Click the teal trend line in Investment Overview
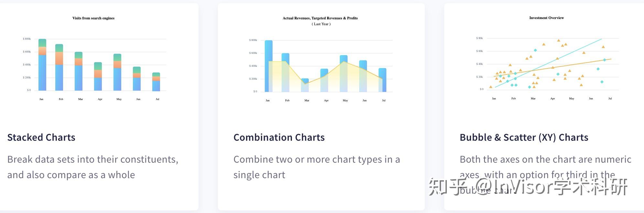Image resolution: width=644 pixels, height=213 pixels. click(x=548, y=63)
